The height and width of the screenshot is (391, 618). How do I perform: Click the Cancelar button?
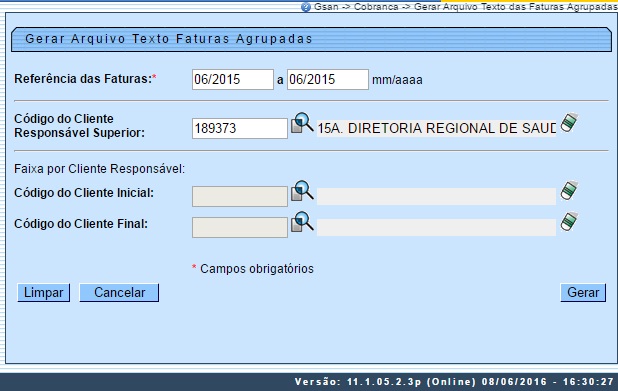119,292
